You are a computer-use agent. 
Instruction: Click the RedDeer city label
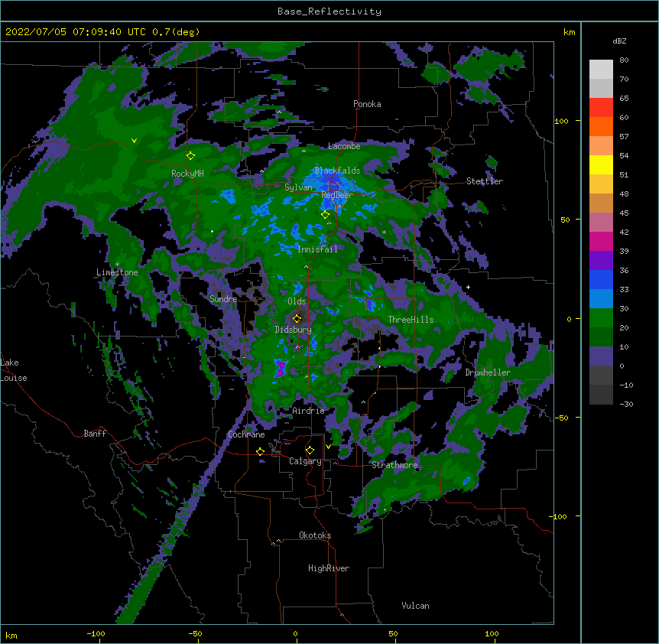(337, 195)
